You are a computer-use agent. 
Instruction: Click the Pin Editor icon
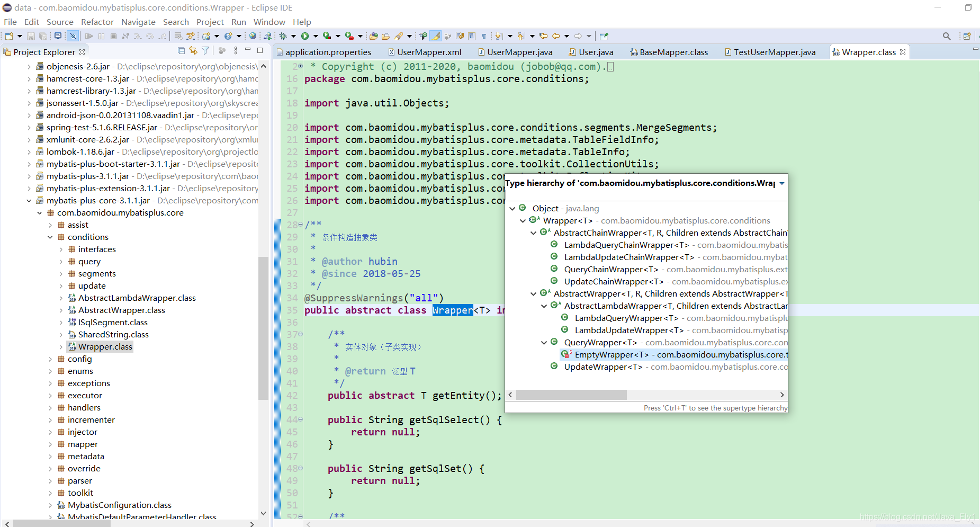[x=604, y=36]
